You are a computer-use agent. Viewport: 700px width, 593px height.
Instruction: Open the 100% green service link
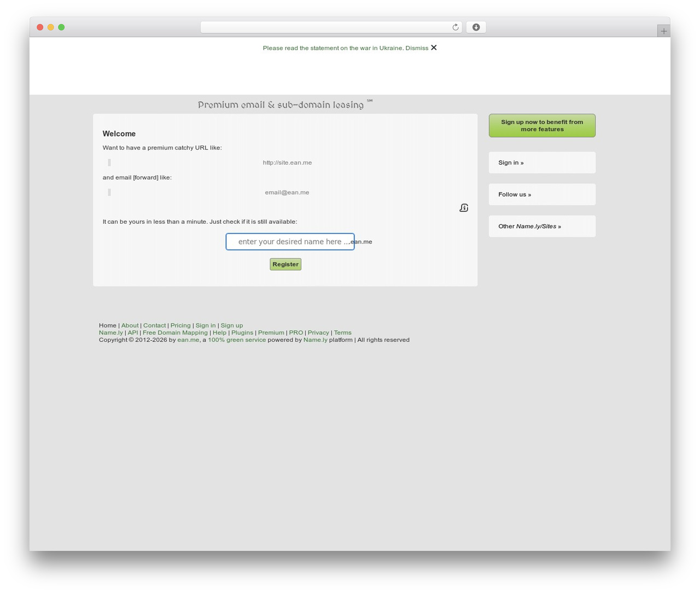[237, 340]
